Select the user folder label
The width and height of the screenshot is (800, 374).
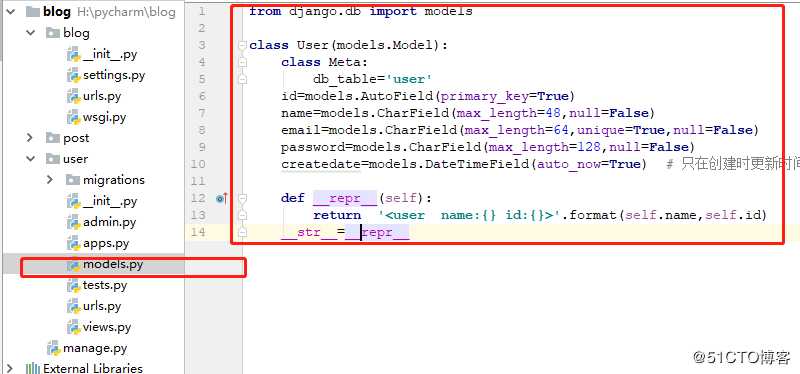76,159
